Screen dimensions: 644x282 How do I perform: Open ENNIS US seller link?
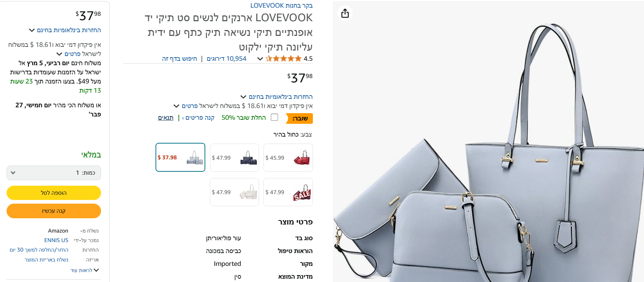click(x=56, y=240)
